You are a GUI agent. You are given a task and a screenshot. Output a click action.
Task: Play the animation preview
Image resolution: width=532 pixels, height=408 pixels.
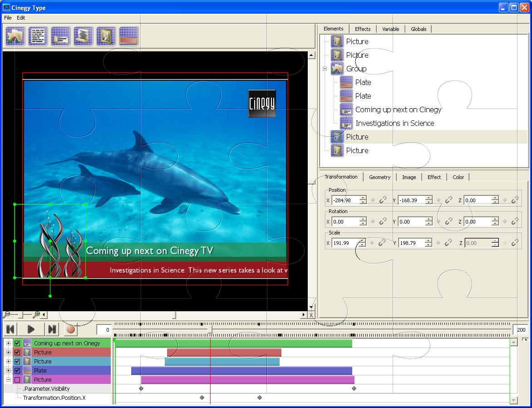pos(31,329)
